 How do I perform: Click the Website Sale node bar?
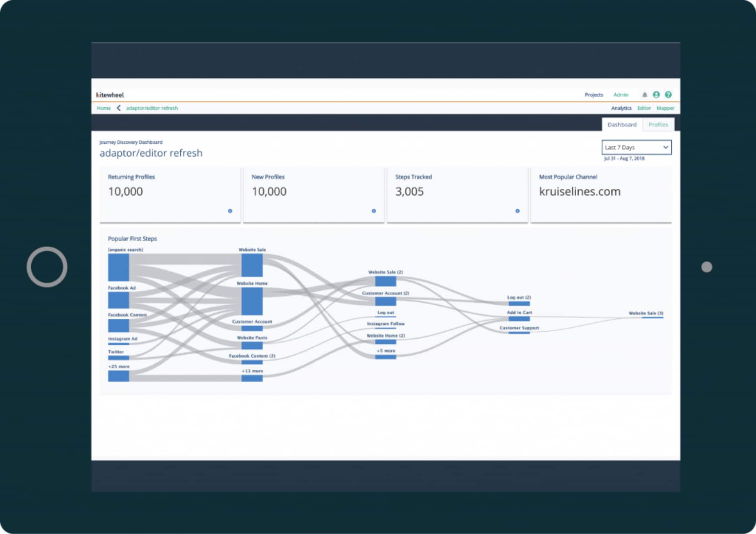252,265
